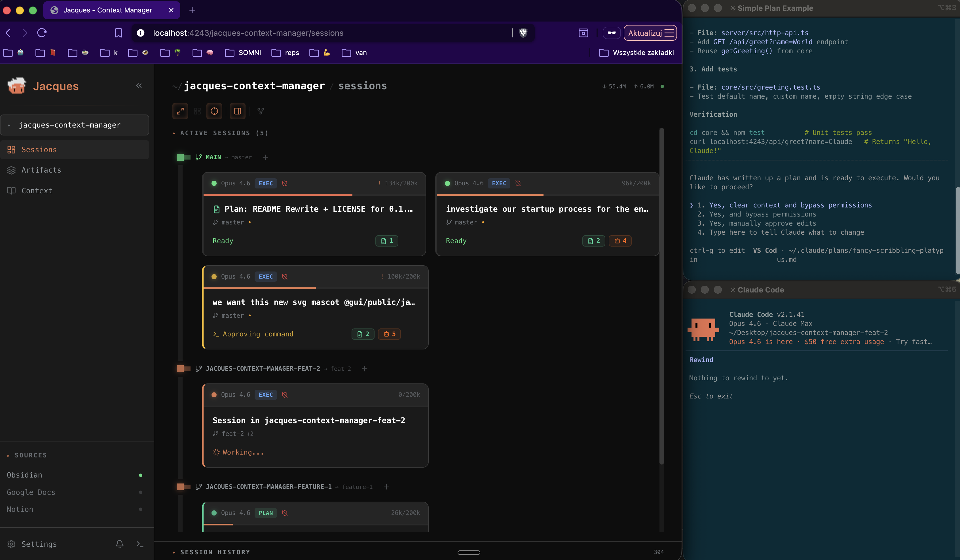Open the 'investigate our startup process' session
This screenshot has width=960, height=560.
[x=547, y=209]
